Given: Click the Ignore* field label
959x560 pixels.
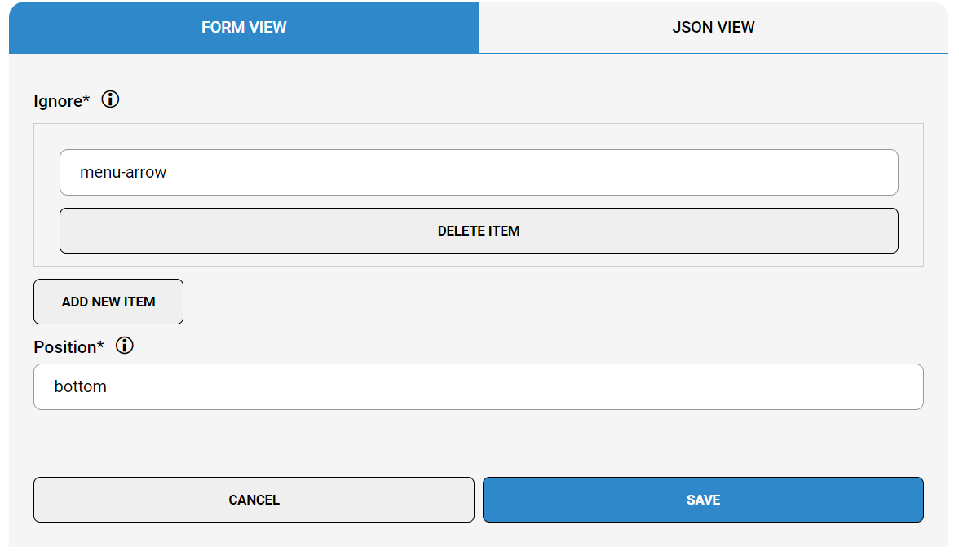Looking at the screenshot, I should click(x=62, y=101).
